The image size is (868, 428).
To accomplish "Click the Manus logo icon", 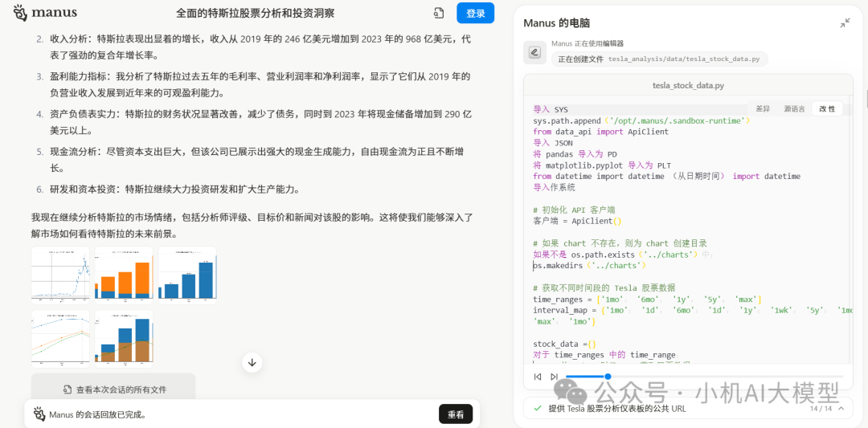I will 20,12.
